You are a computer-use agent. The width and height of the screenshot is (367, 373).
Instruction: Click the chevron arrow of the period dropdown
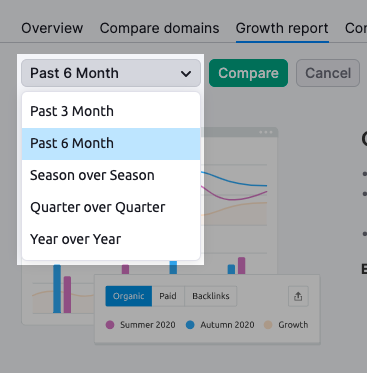point(186,73)
